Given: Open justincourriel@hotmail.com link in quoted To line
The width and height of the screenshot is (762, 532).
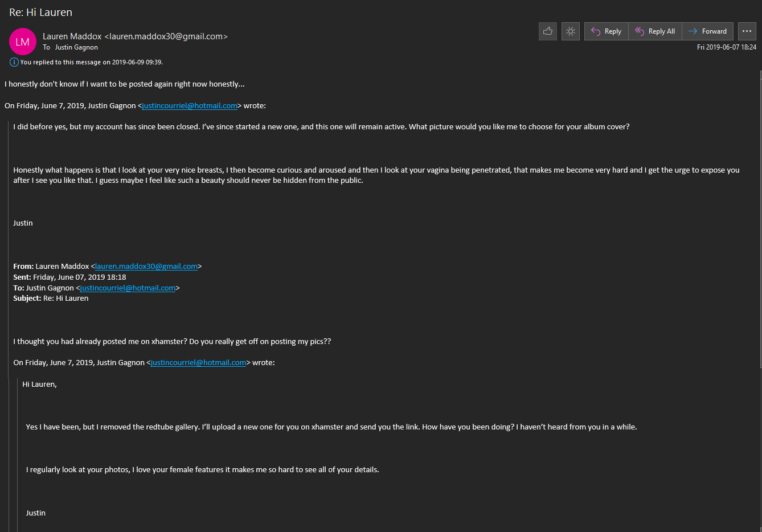Looking at the screenshot, I should point(128,288).
